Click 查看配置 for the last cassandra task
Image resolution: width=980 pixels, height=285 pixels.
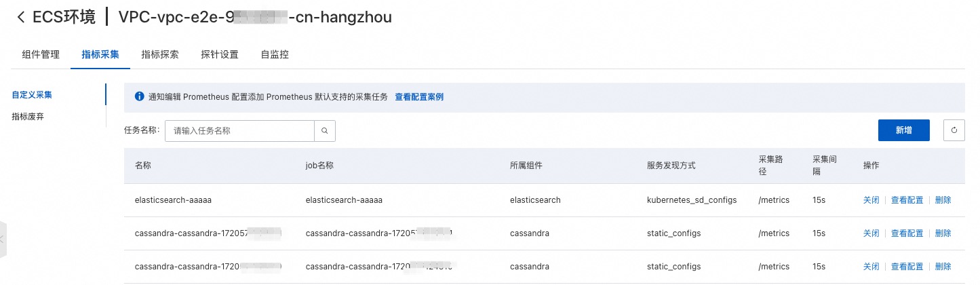pos(907,267)
